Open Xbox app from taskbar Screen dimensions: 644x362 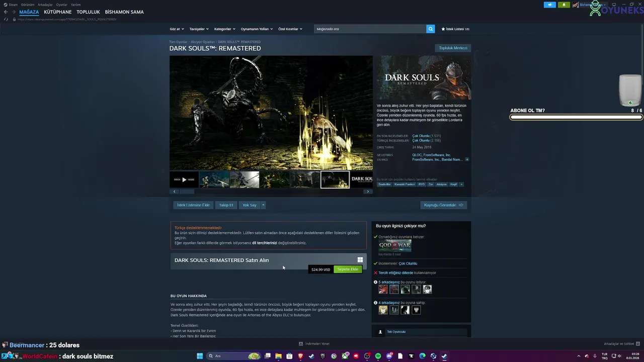tap(345, 356)
